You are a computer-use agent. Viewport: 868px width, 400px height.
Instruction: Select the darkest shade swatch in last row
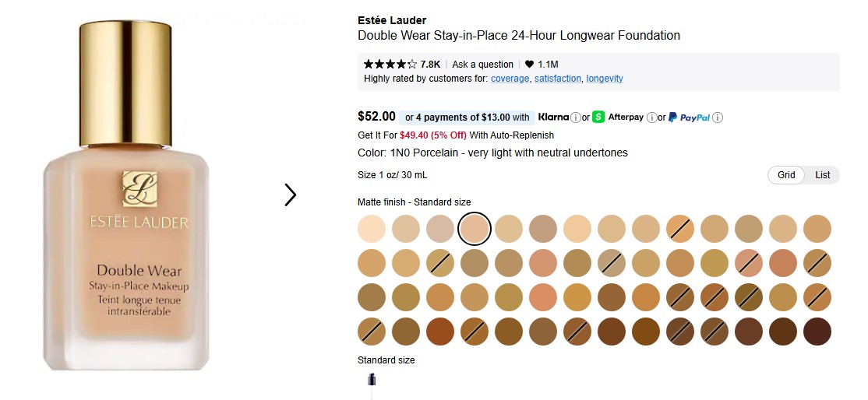(x=817, y=332)
